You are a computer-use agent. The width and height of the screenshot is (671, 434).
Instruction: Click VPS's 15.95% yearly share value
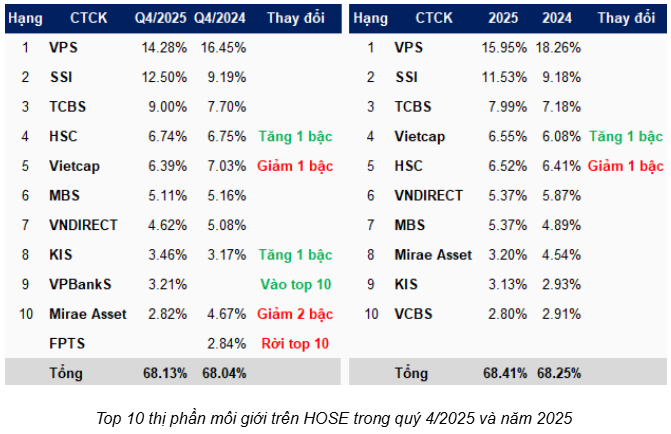(503, 47)
